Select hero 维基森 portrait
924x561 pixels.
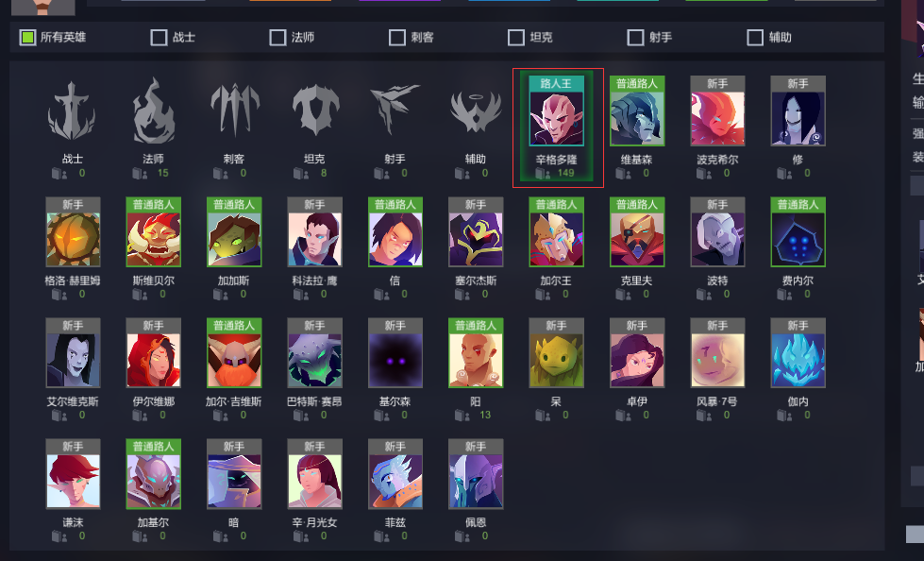[637, 110]
